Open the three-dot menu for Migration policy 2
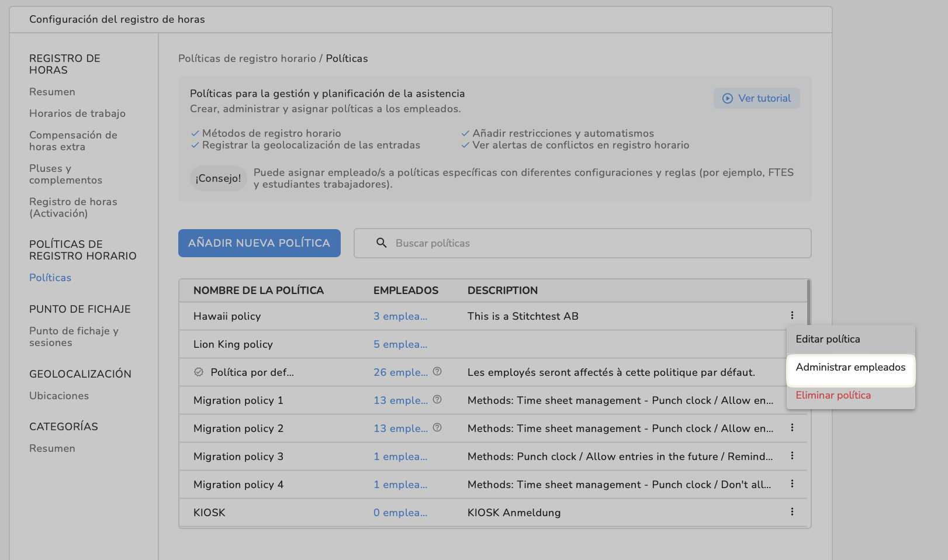 [x=792, y=428]
